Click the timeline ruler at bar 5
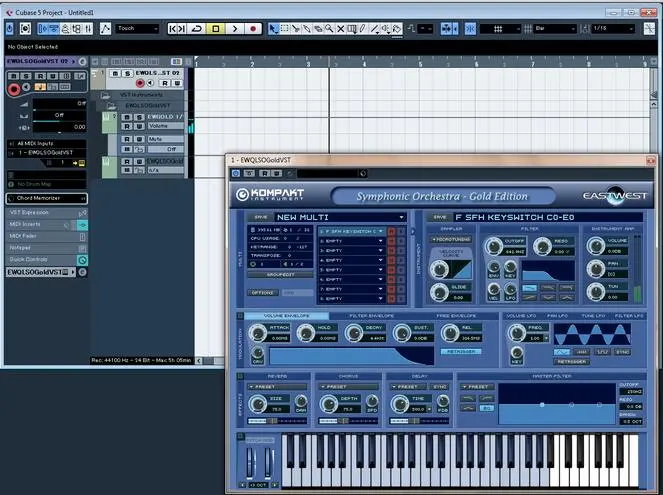This screenshot has height=495, width=663. [420, 63]
